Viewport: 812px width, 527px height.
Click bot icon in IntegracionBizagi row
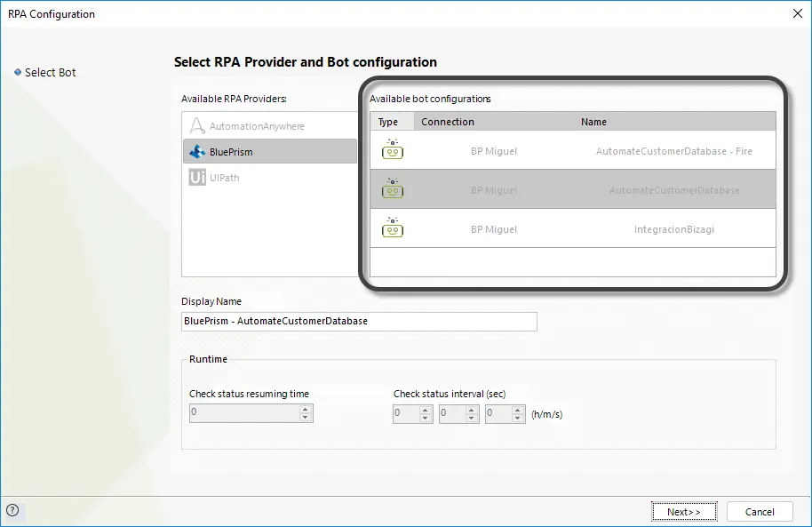(x=393, y=228)
